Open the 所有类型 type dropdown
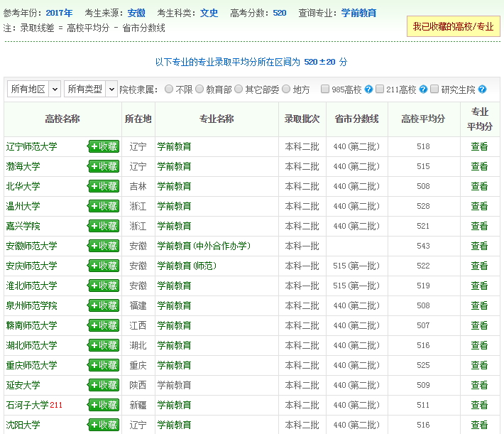Viewport: 504px width, 434px height. (x=90, y=89)
